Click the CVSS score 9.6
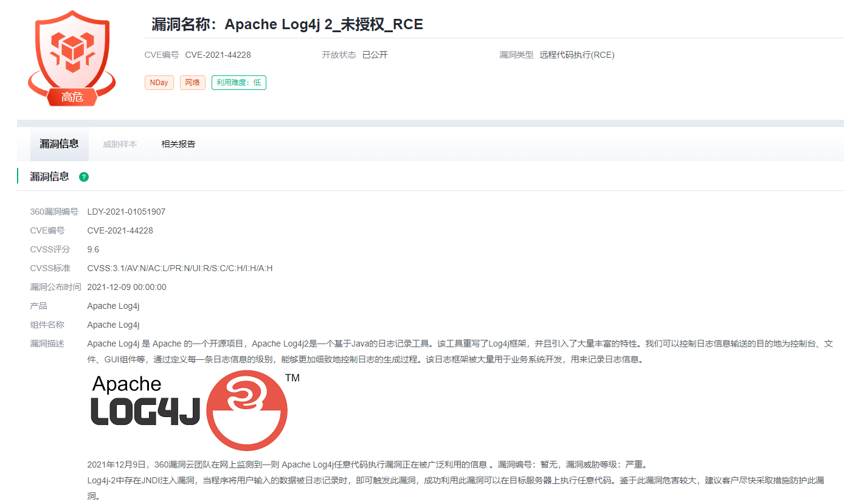861x504 pixels. (93, 249)
